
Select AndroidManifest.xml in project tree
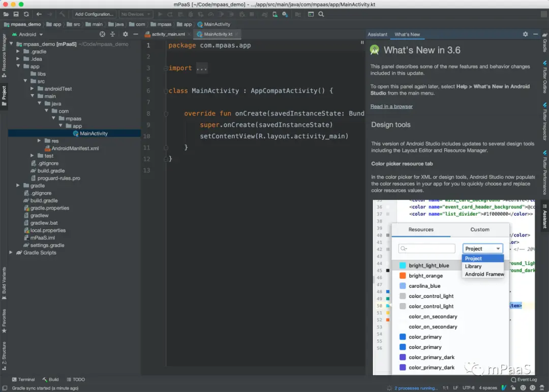[75, 148]
